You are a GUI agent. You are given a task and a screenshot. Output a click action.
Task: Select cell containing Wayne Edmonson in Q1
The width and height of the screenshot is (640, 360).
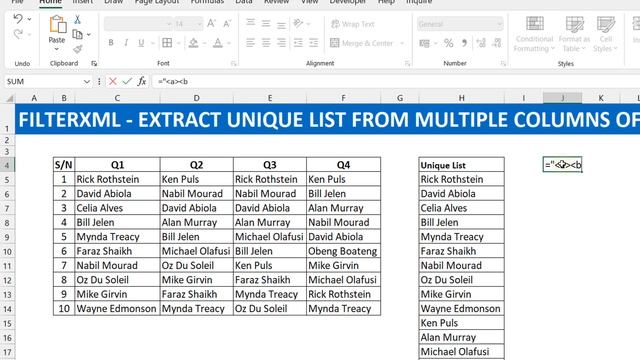coord(117,309)
